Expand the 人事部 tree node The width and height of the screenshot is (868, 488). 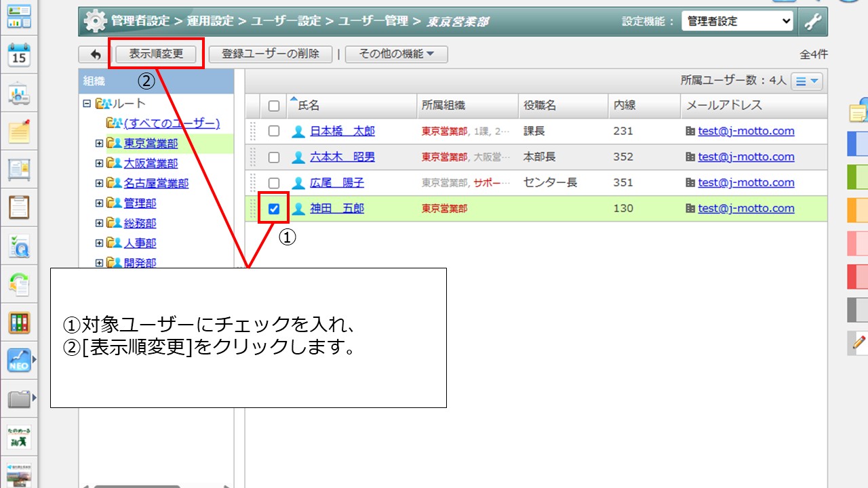pos(99,243)
